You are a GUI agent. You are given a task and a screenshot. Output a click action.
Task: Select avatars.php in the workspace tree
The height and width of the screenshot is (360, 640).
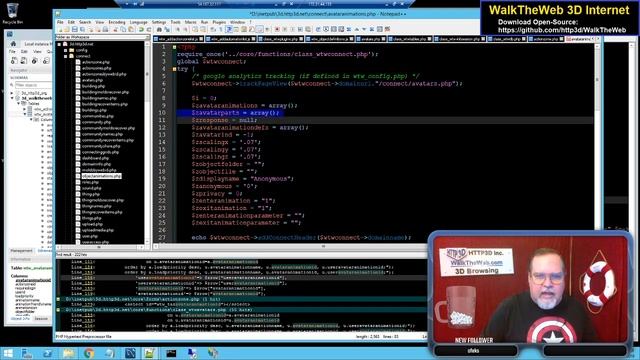point(92,80)
